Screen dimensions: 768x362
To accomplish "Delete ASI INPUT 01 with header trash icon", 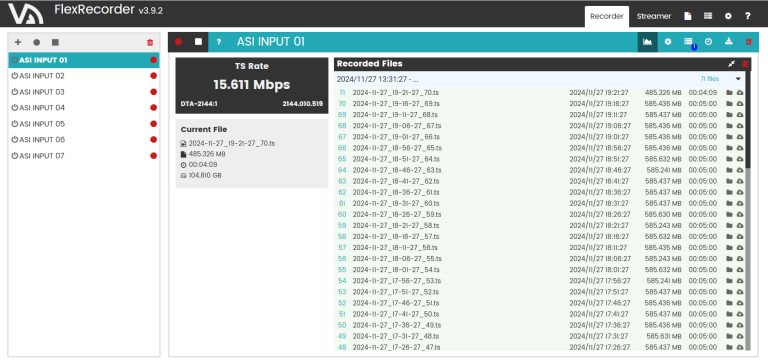I will coord(748,42).
